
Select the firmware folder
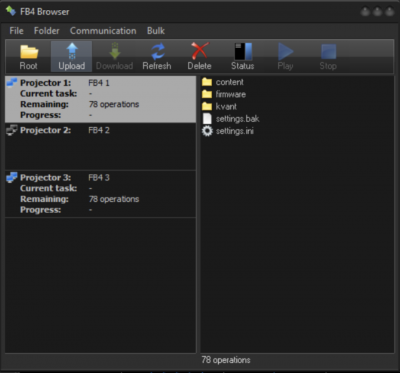pos(224,94)
